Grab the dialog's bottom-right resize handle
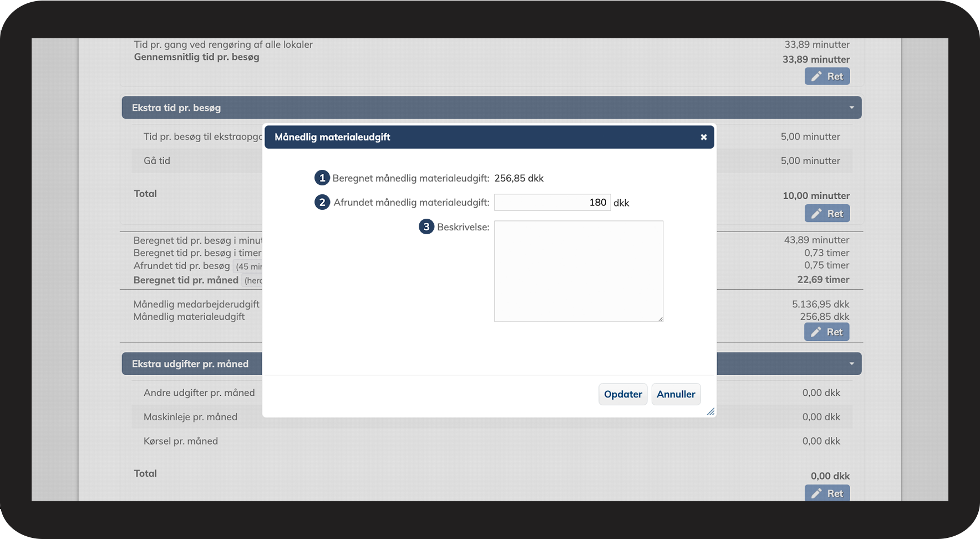980x539 pixels. coord(710,412)
